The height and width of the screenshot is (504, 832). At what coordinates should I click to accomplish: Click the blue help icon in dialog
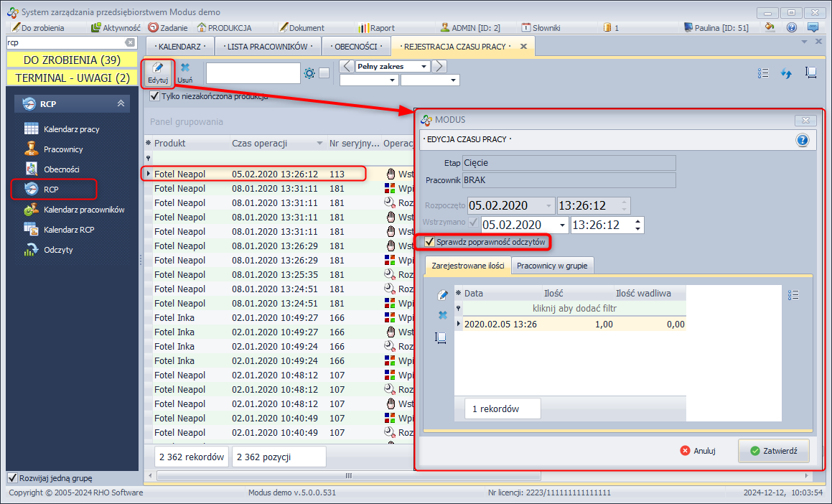coord(803,140)
